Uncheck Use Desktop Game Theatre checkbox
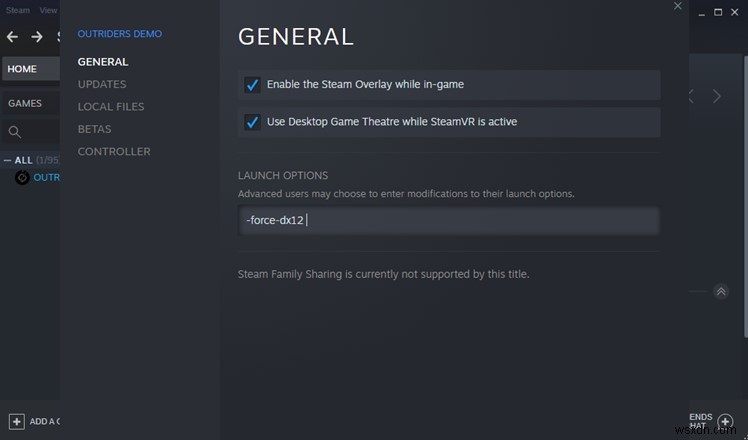Screen dimensions: 748x440 click(x=252, y=122)
